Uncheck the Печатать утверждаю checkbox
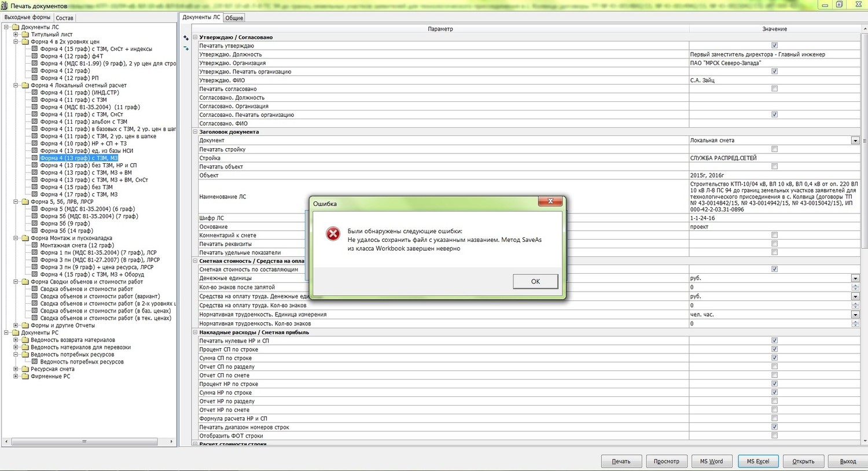 pos(774,46)
